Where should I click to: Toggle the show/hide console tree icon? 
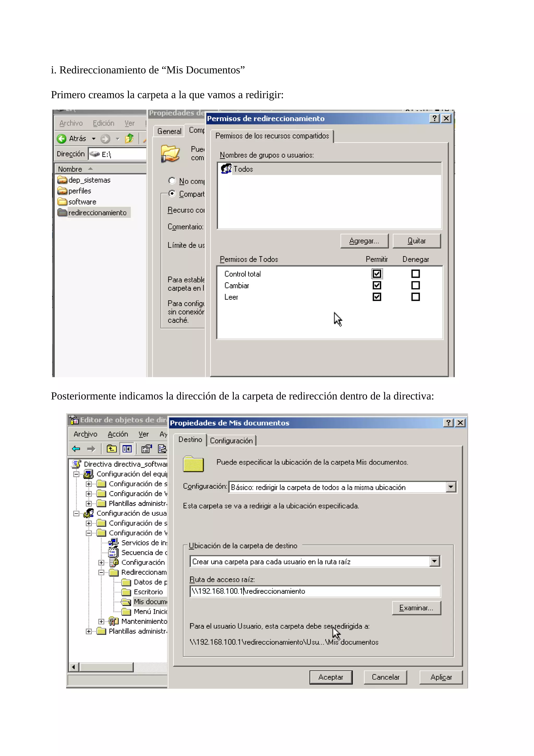(x=127, y=449)
